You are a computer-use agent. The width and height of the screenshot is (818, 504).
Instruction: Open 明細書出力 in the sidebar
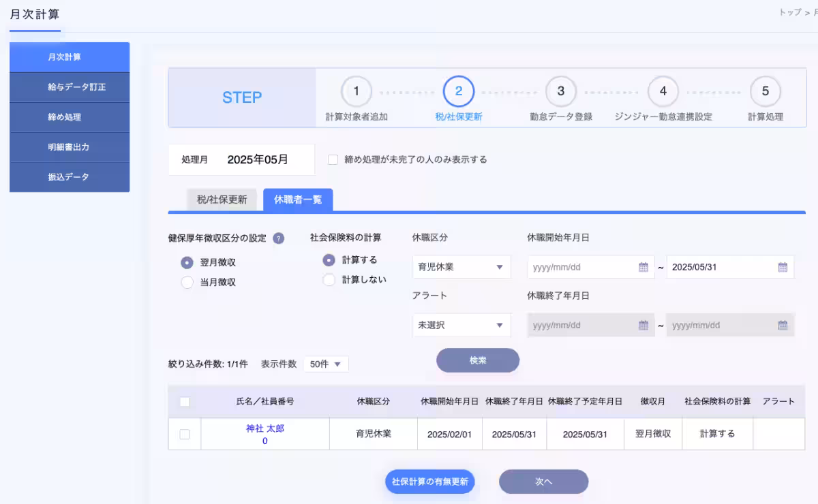click(69, 147)
